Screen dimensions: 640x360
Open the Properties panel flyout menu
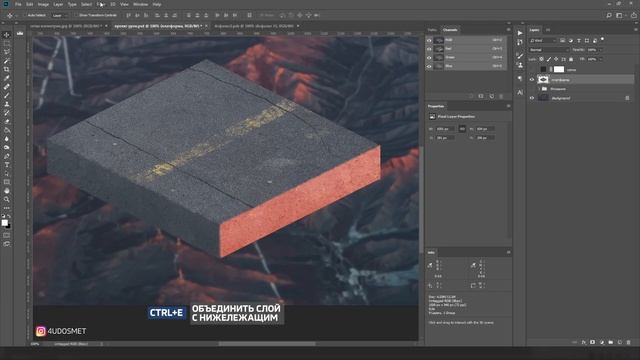point(508,106)
